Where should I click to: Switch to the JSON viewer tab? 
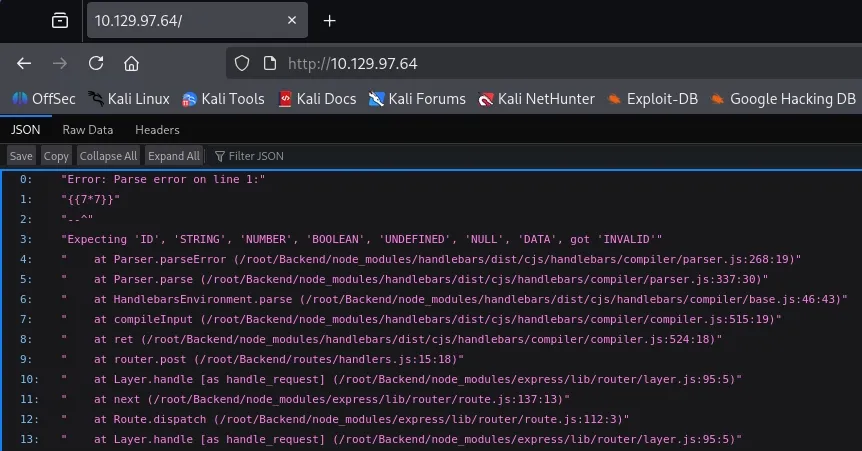[25, 130]
